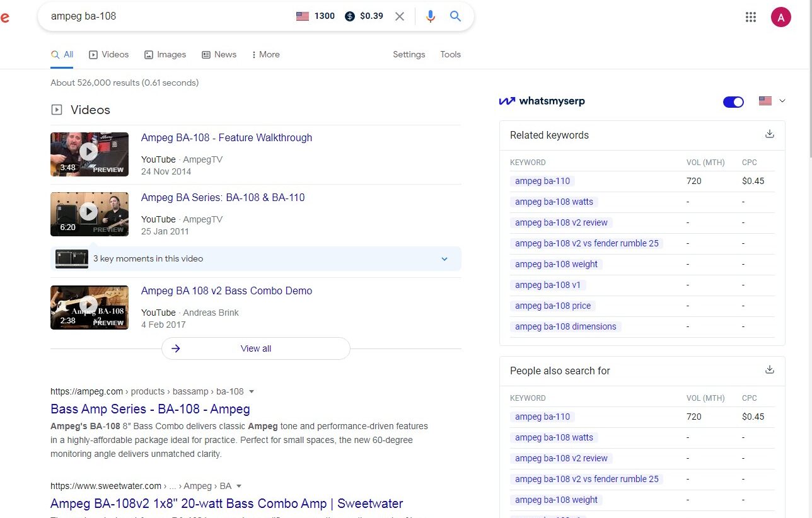
Task: Play the 6:20 BA Series video thumbnail
Action: [90, 214]
